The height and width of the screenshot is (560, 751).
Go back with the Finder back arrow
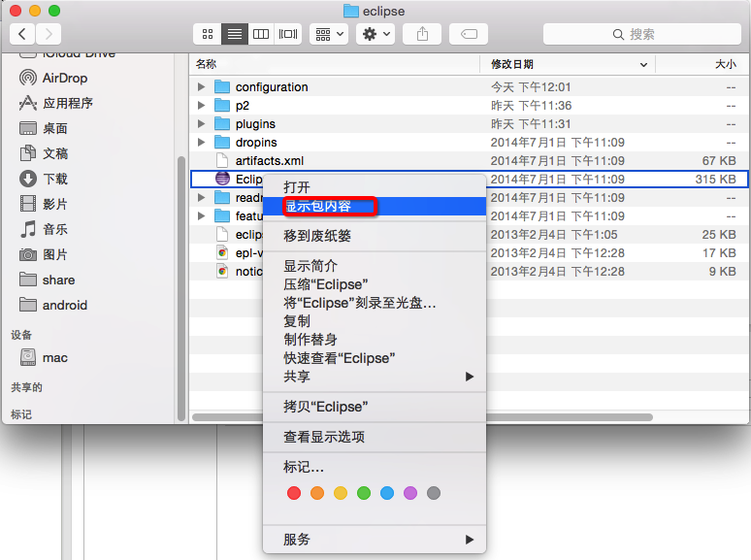22,34
